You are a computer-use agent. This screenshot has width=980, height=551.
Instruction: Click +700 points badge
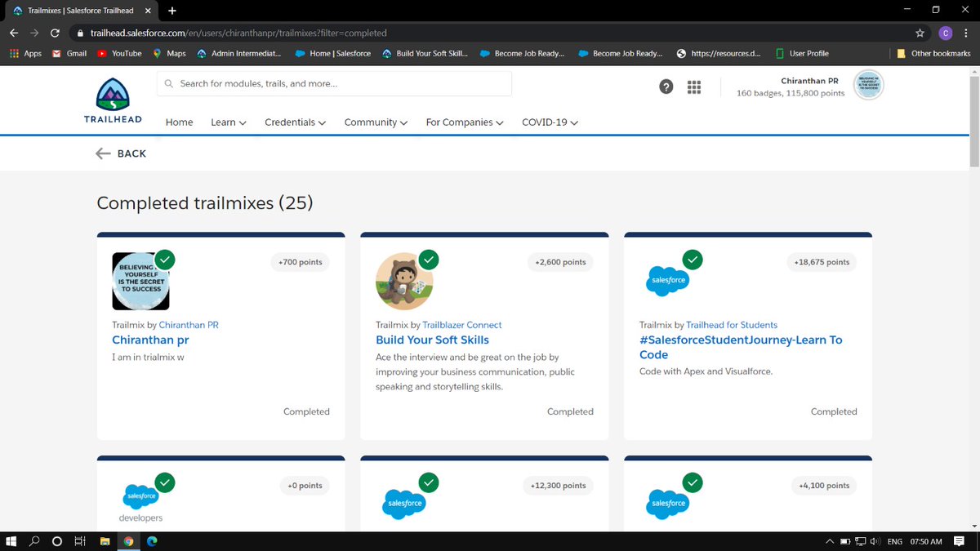300,262
